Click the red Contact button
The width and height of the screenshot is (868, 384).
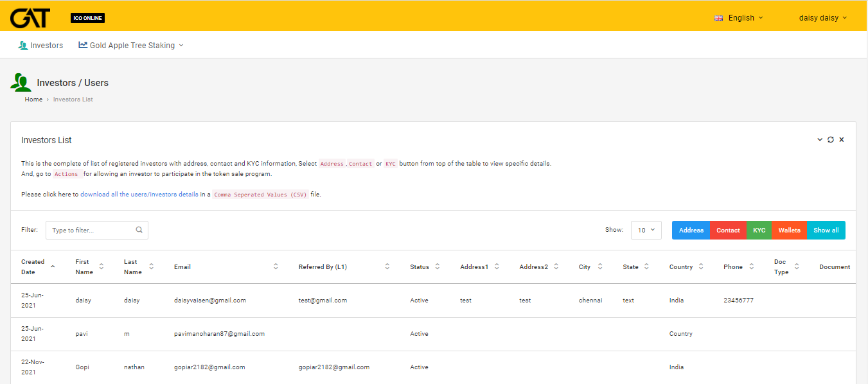[728, 230]
